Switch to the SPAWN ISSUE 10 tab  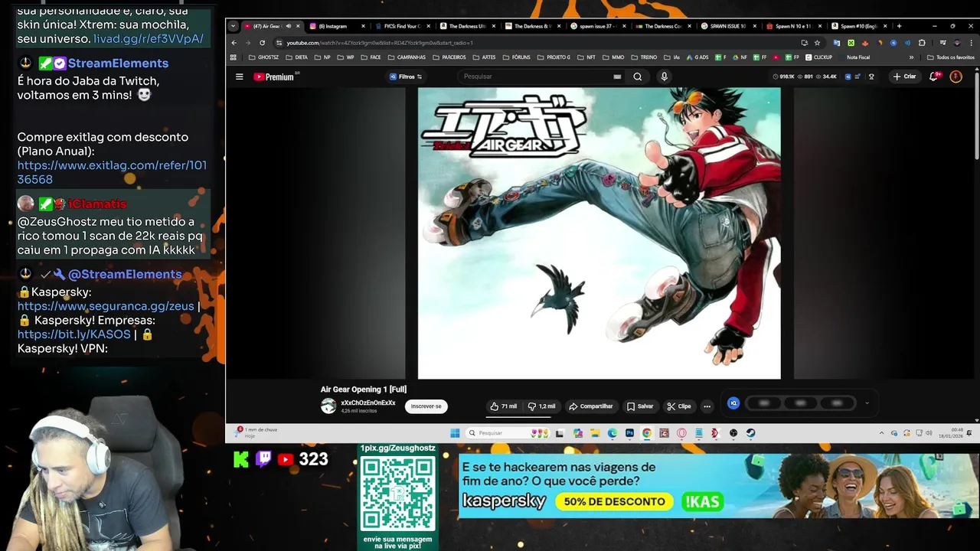click(x=727, y=26)
